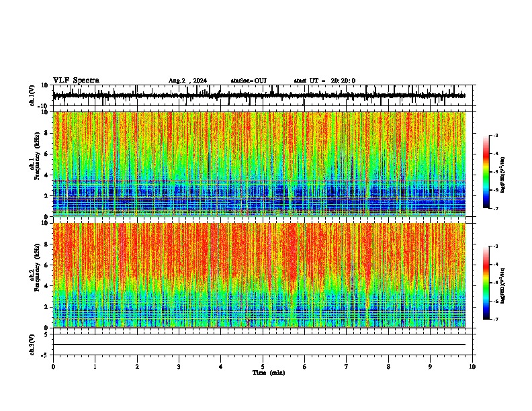The height and width of the screenshot is (411, 532).
Task: Click the "8" kHz tick on ch.1 spectrogram
Action: tap(46, 133)
